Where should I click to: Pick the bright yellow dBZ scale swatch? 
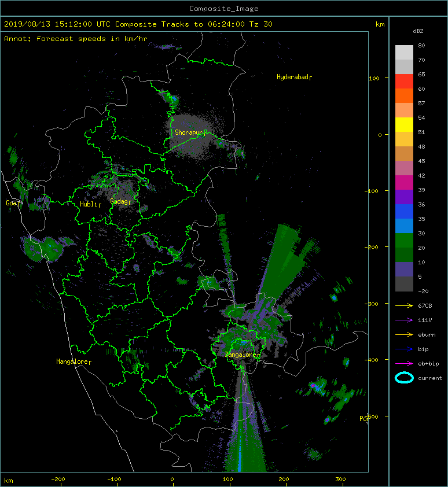click(404, 124)
